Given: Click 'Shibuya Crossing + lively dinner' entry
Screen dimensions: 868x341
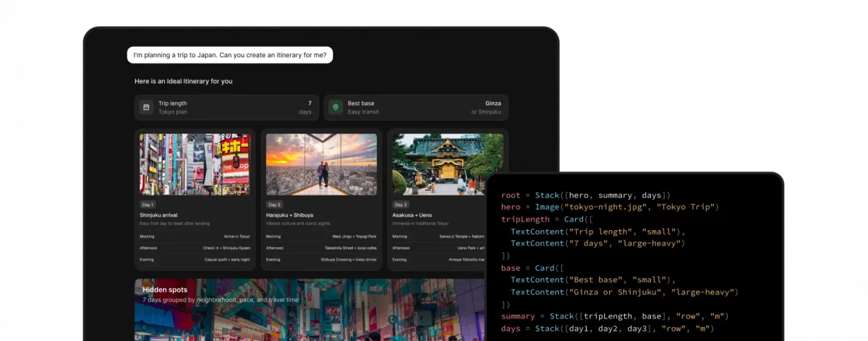Looking at the screenshot, I should pos(349,259).
